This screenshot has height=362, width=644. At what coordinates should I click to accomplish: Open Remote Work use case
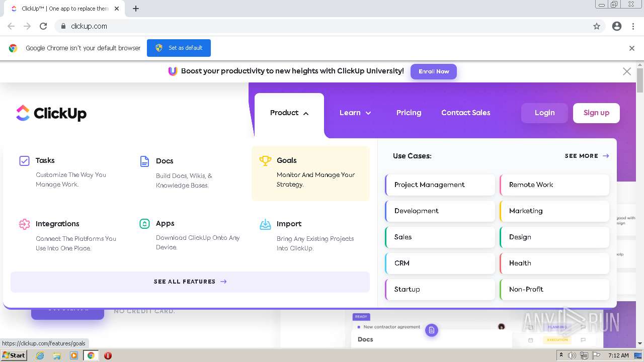click(554, 185)
